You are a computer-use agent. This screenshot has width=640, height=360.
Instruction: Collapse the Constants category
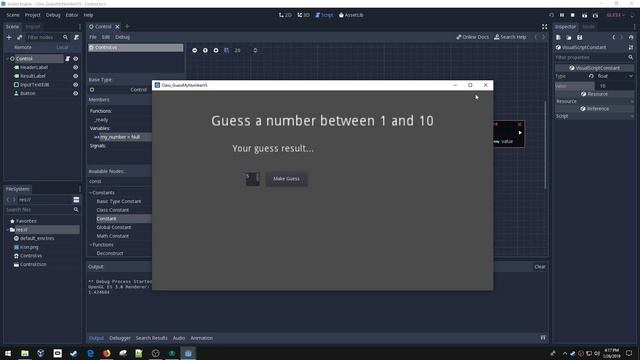pyautogui.click(x=91, y=193)
